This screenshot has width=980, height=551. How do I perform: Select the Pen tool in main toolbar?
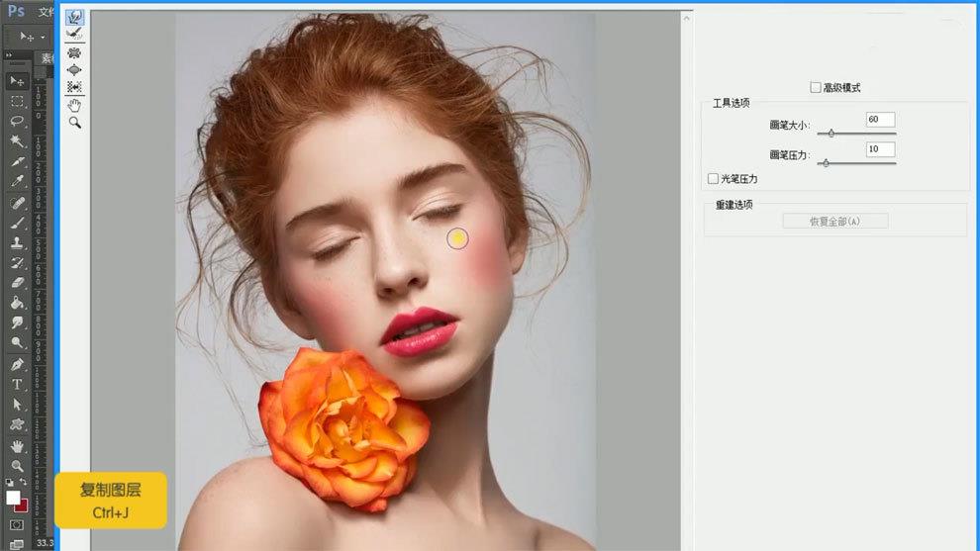(17, 364)
